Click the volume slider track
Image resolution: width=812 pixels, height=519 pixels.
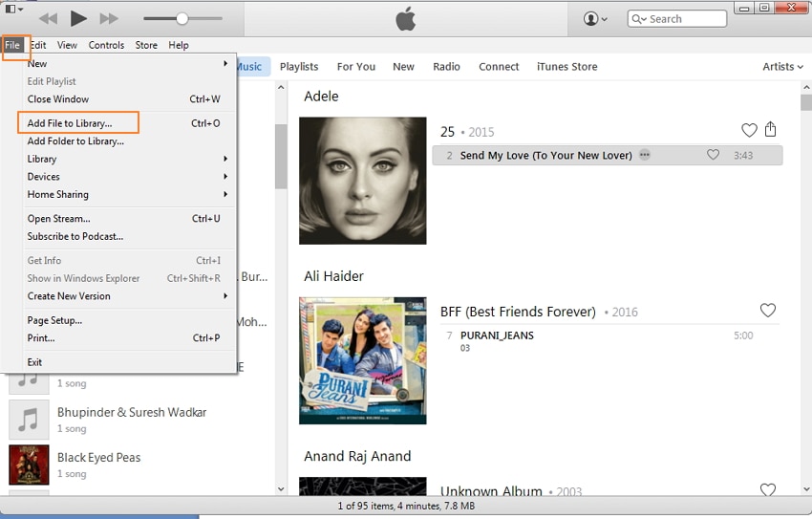pyautogui.click(x=182, y=19)
